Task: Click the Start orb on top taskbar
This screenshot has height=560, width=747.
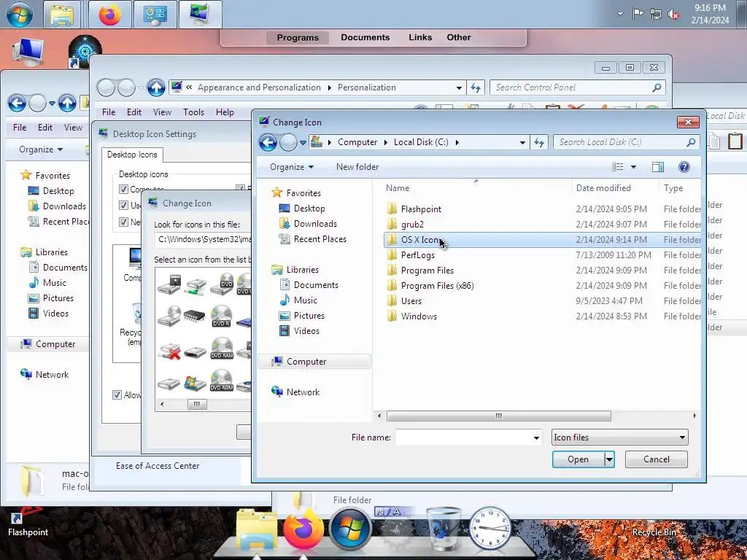Action: [x=20, y=14]
